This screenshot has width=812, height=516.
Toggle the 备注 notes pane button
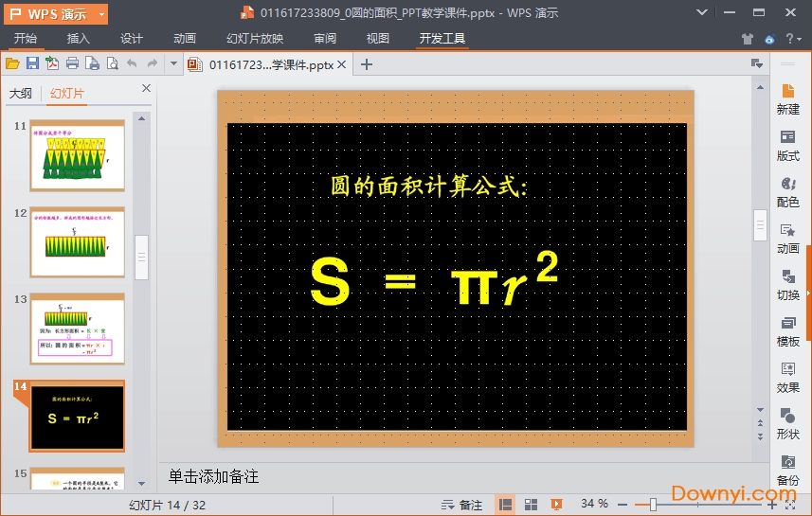(461, 505)
